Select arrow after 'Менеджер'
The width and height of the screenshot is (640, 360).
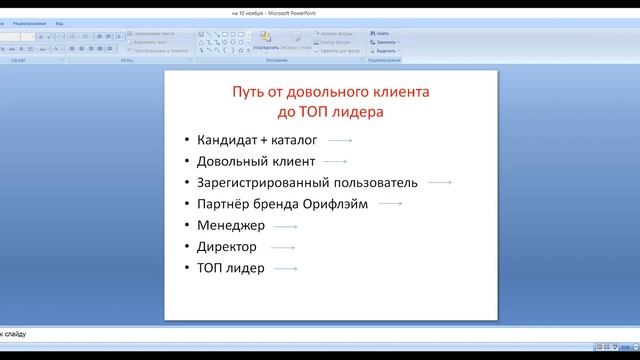click(285, 227)
